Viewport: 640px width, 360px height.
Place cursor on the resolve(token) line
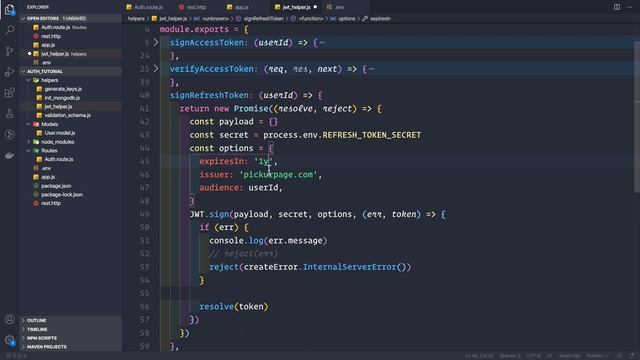tap(234, 307)
